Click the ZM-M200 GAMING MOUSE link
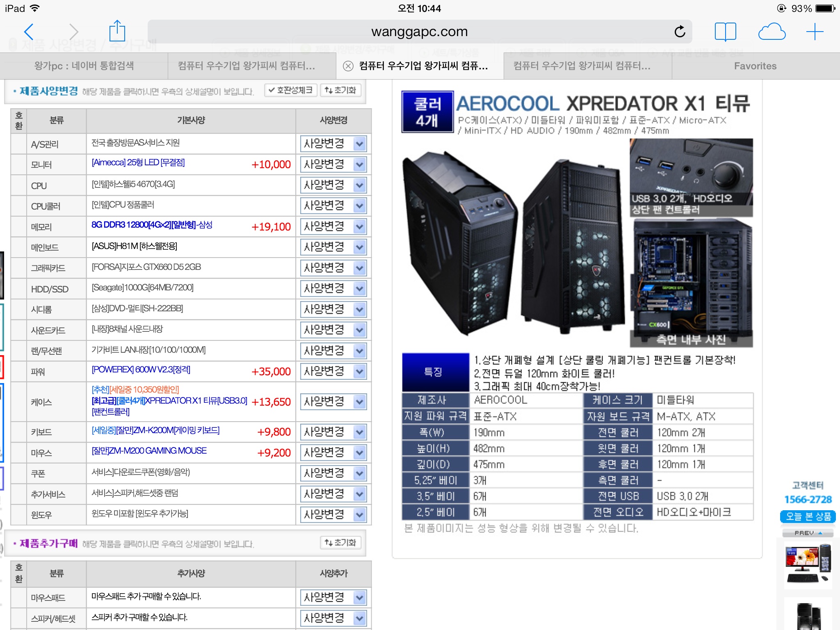This screenshot has height=630, width=840. tap(149, 451)
